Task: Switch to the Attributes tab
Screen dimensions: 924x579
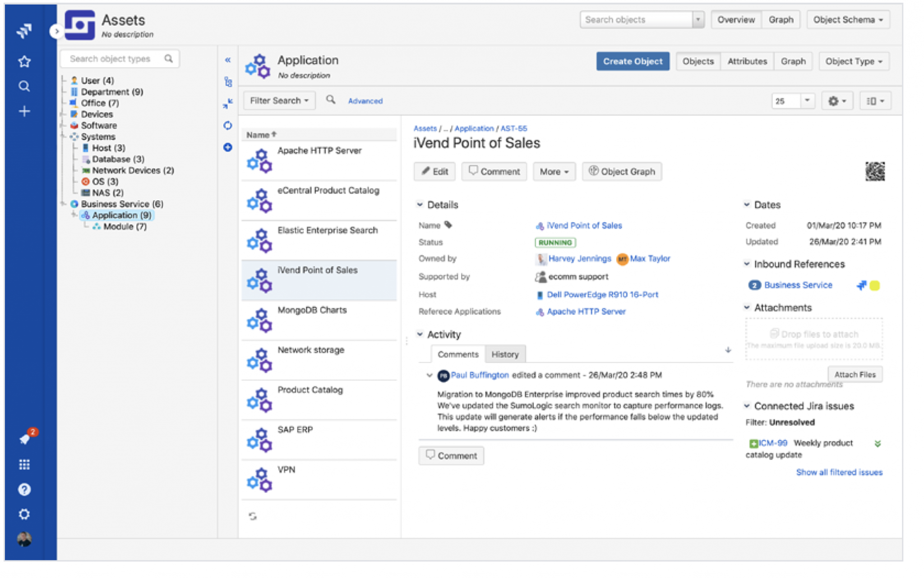Action: 746,61
